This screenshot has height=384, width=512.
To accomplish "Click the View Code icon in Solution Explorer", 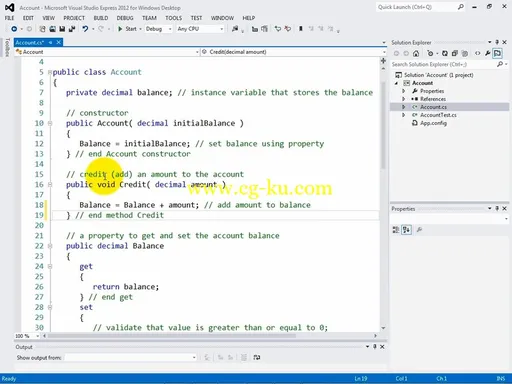I will (x=478, y=53).
